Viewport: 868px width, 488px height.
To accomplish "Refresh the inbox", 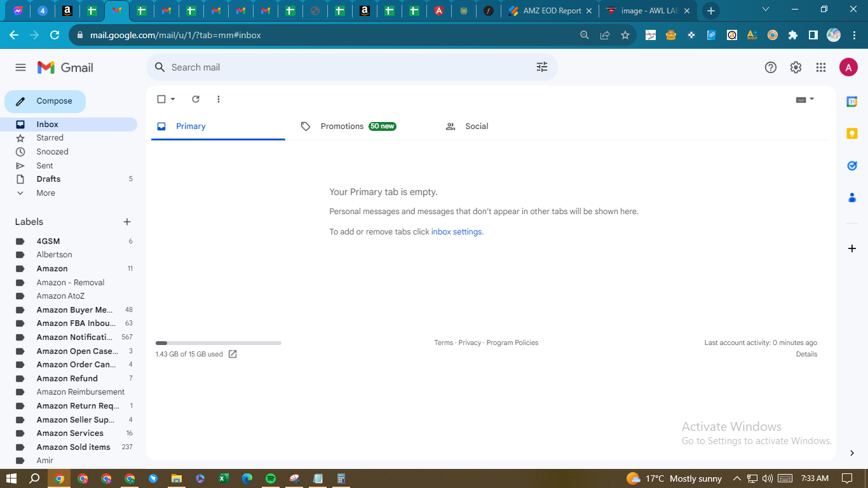I will click(196, 99).
